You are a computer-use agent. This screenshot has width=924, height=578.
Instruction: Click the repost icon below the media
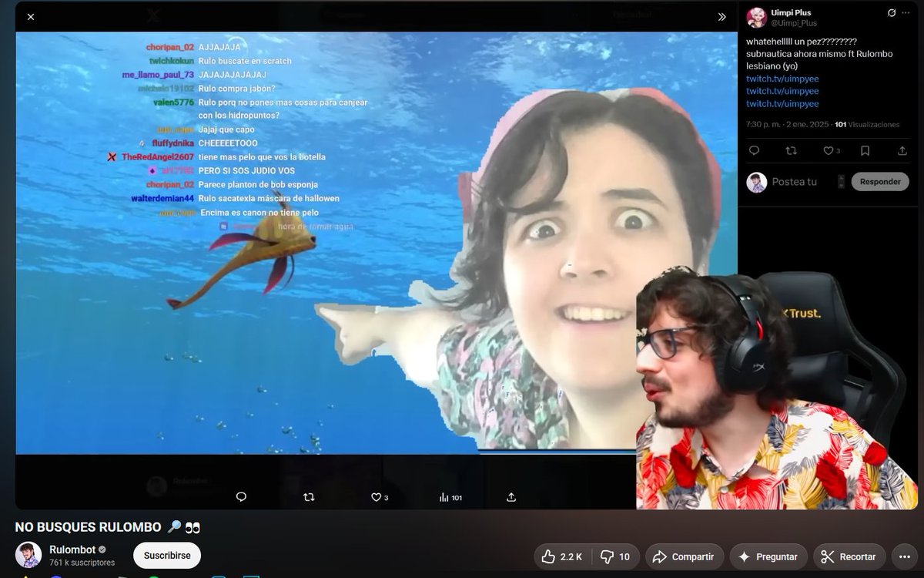310,497
